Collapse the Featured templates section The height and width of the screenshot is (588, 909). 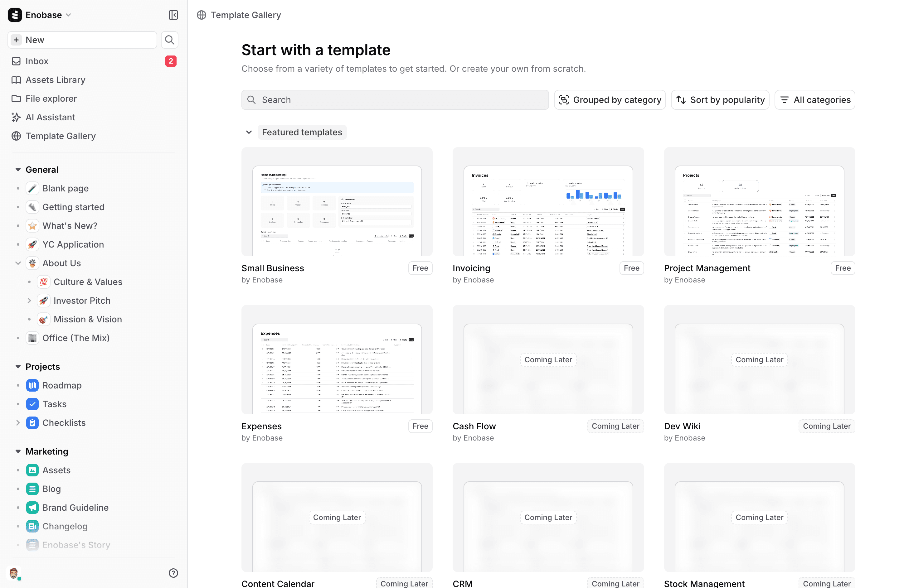point(249,132)
